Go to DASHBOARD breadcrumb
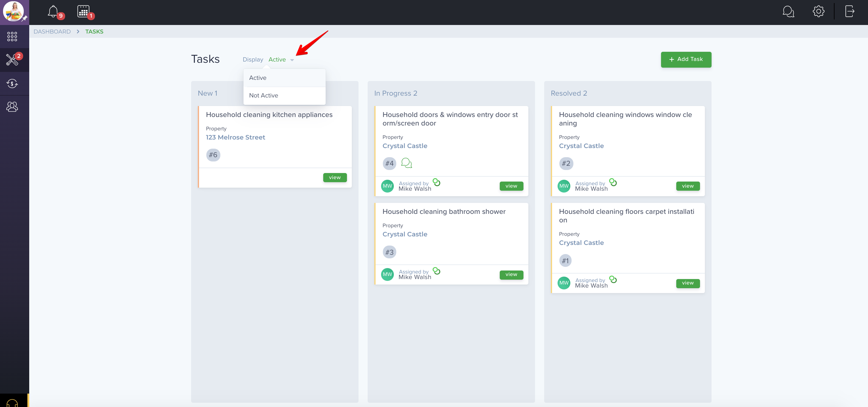The width and height of the screenshot is (868, 407). pos(52,32)
